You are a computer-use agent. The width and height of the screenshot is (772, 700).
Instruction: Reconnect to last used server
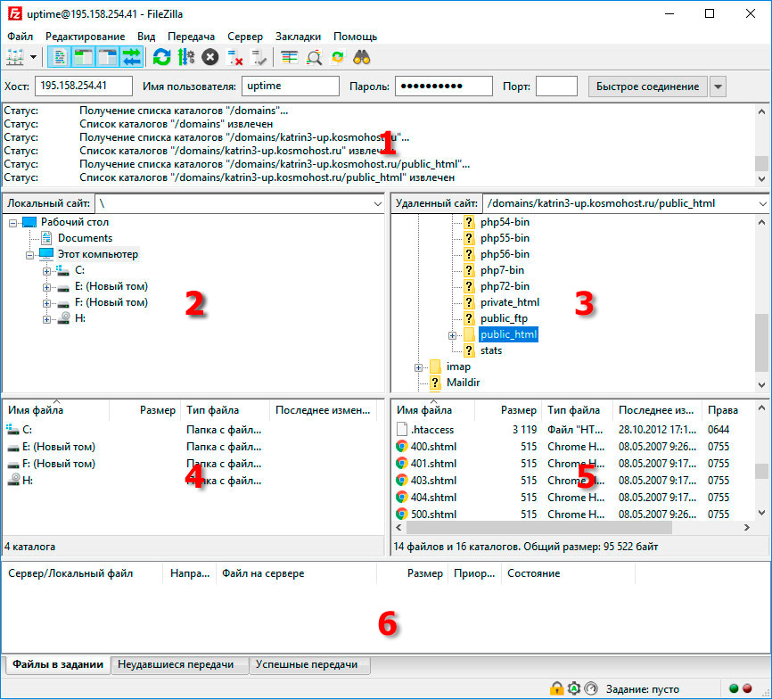259,57
